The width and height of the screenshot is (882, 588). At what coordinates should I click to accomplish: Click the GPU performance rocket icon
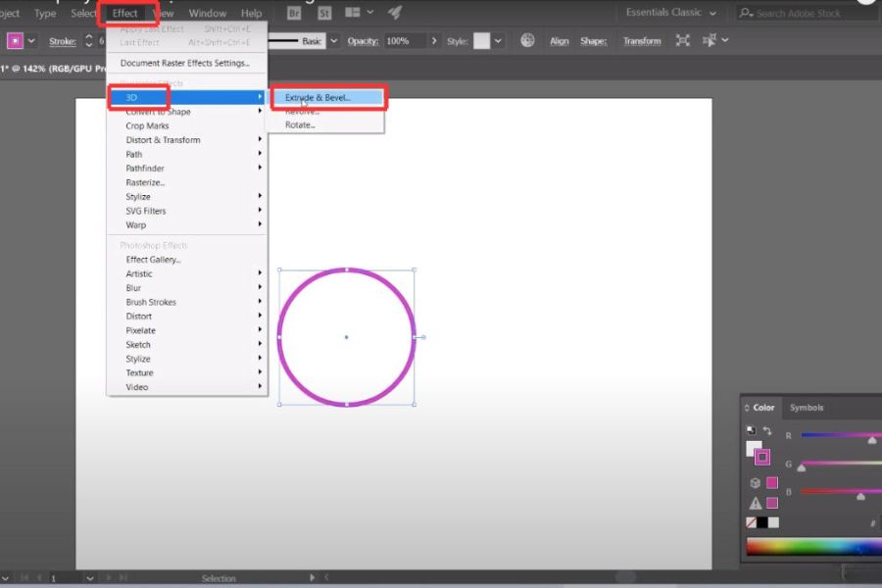tap(394, 13)
